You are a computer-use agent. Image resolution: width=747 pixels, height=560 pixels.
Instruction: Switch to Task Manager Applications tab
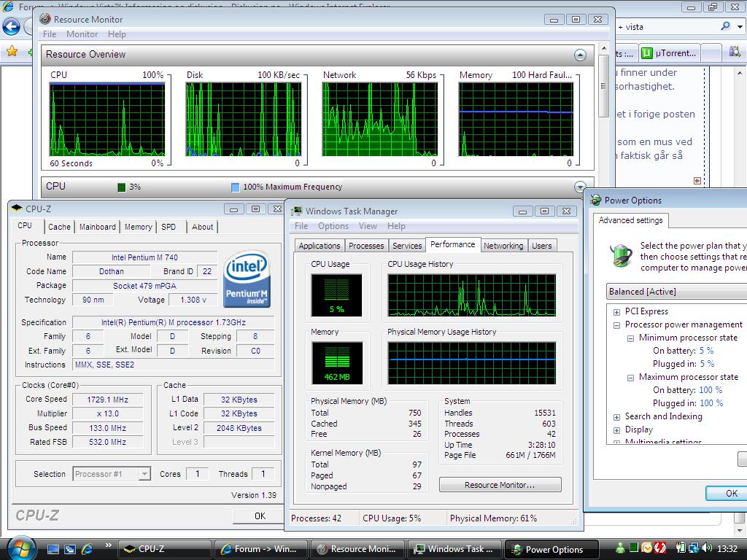(x=320, y=246)
